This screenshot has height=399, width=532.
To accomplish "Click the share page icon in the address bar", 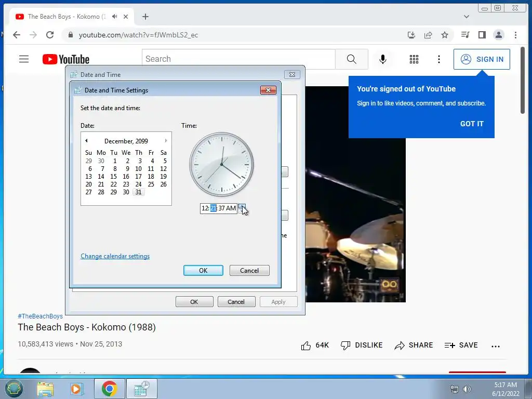I will coord(428,35).
